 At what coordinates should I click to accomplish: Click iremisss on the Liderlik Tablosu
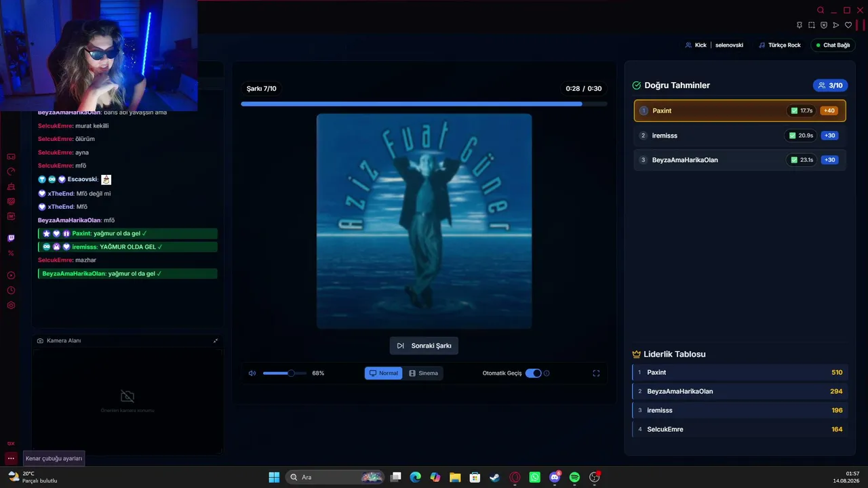(740, 410)
